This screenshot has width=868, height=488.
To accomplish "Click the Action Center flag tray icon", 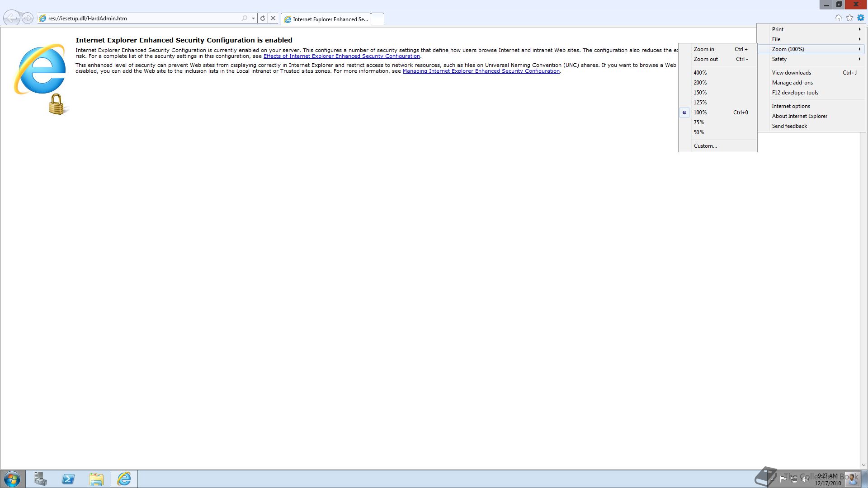I will point(783,479).
